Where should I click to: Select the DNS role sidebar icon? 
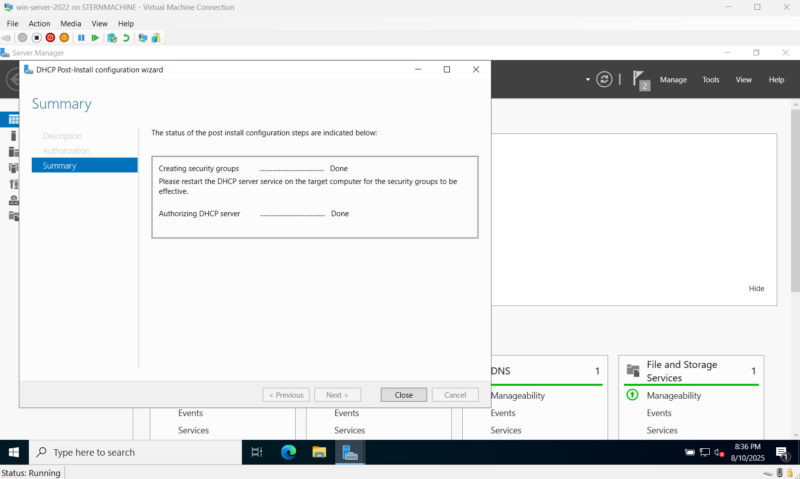click(x=13, y=200)
